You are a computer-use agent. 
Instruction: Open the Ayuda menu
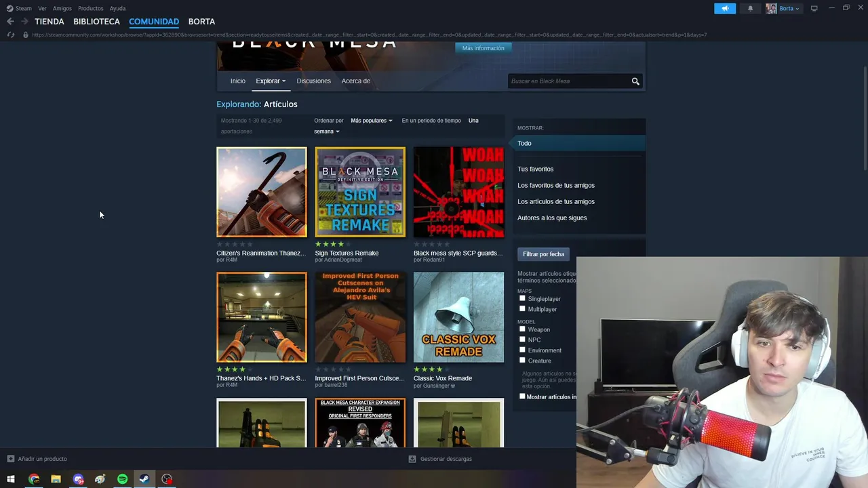coord(117,8)
